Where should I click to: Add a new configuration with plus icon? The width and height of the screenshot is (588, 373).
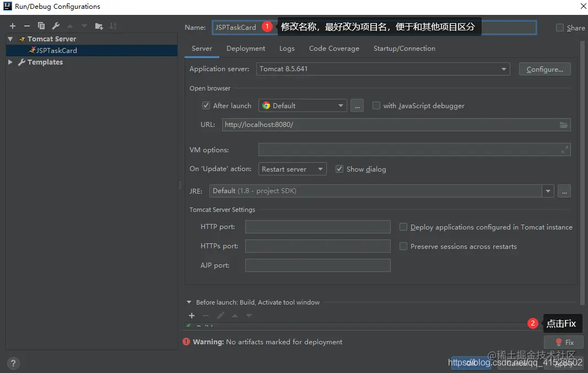(x=13, y=26)
